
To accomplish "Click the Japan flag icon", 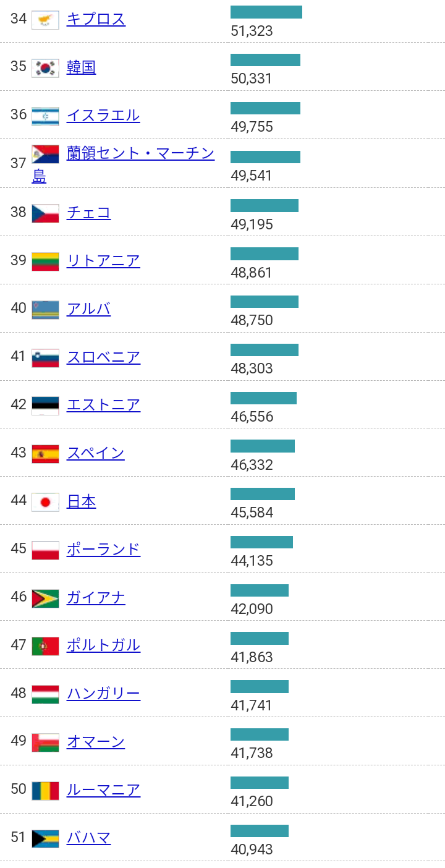I will tap(45, 502).
